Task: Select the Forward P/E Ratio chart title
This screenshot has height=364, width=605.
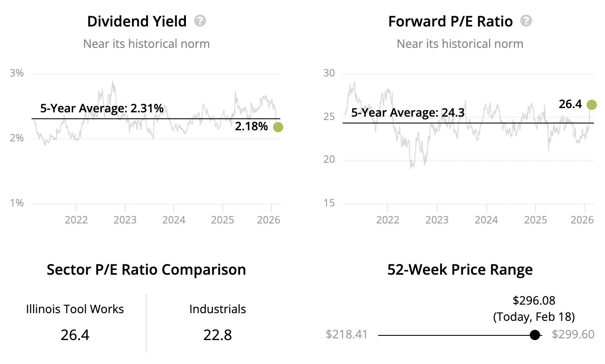Action: [x=450, y=21]
